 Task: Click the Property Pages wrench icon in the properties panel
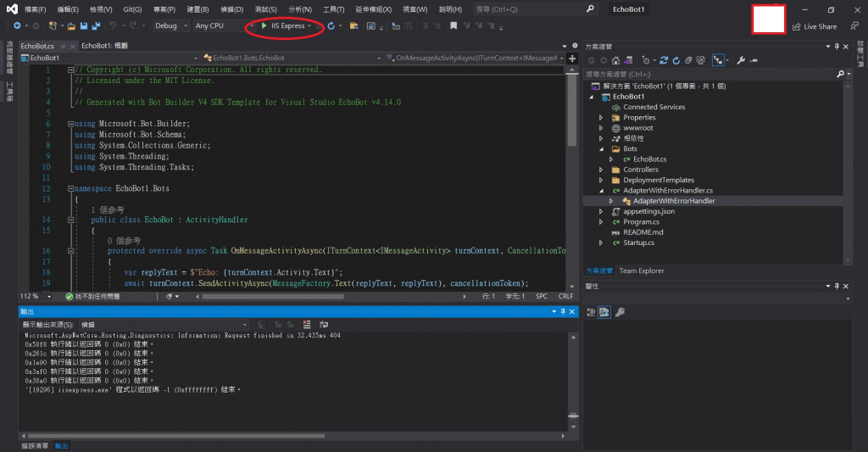(x=620, y=312)
